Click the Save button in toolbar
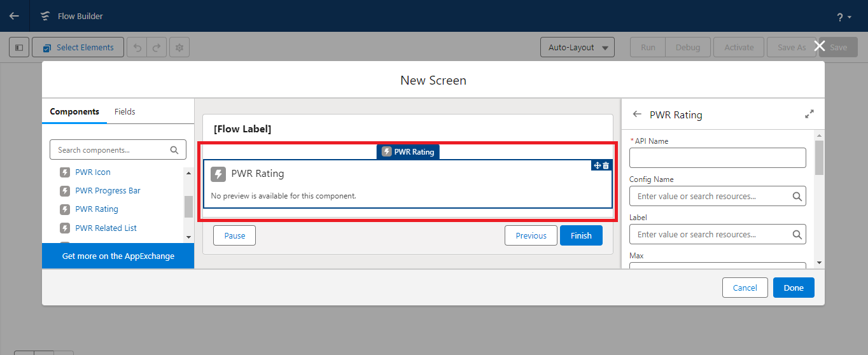 838,47
